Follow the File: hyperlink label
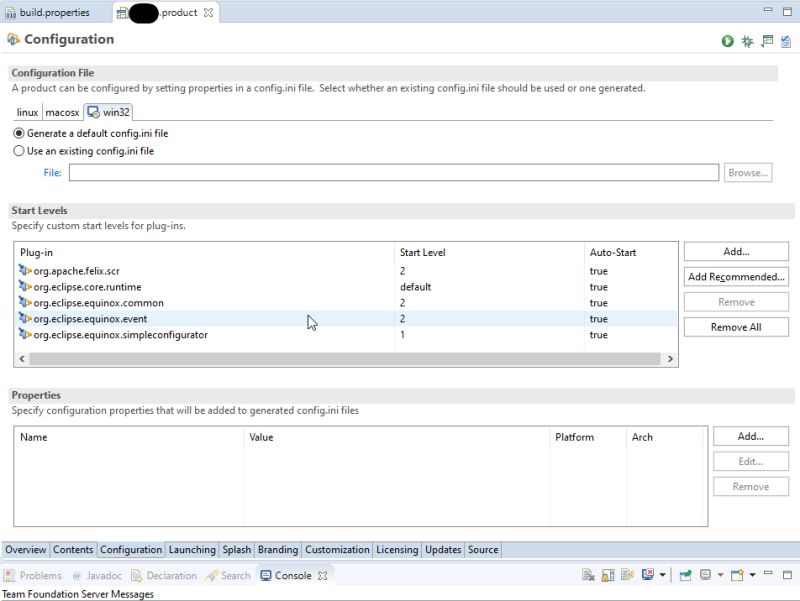Image resolution: width=800 pixels, height=601 pixels. click(52, 172)
